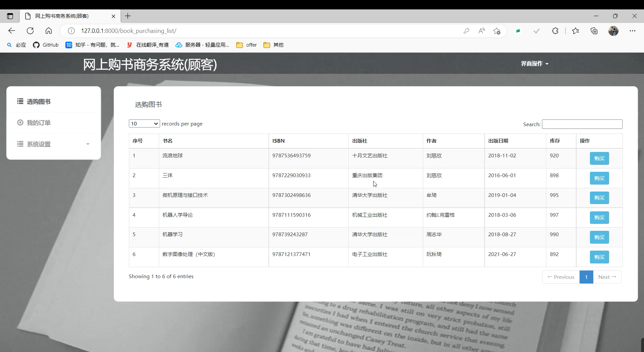Click 购买 in the 机器学习 row
This screenshot has height=352, width=644.
[x=599, y=237]
